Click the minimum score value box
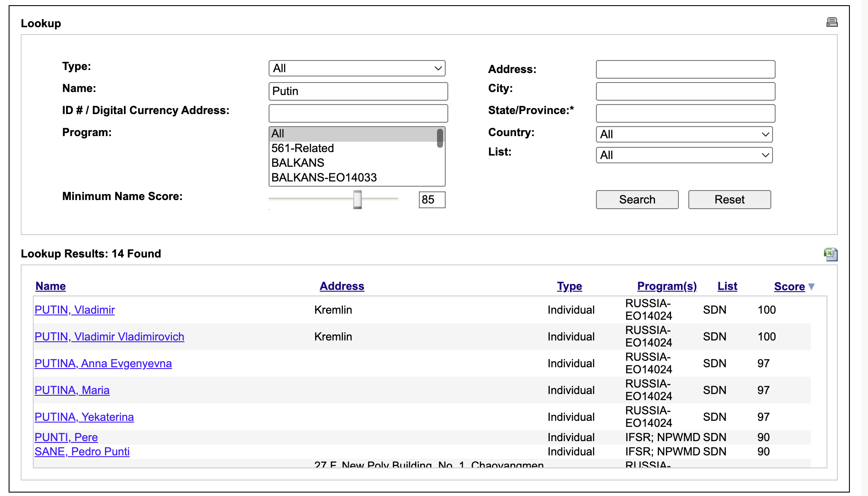The width and height of the screenshot is (868, 496). pyautogui.click(x=431, y=200)
